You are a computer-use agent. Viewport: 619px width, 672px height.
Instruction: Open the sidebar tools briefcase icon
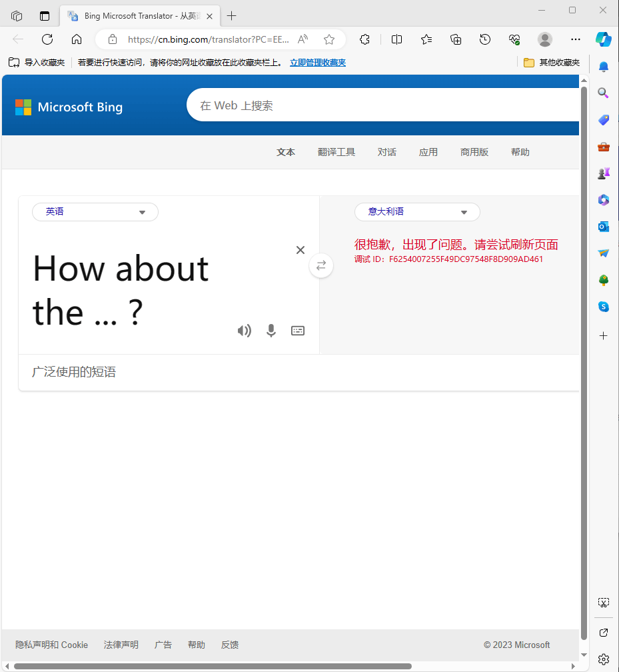[x=604, y=147]
